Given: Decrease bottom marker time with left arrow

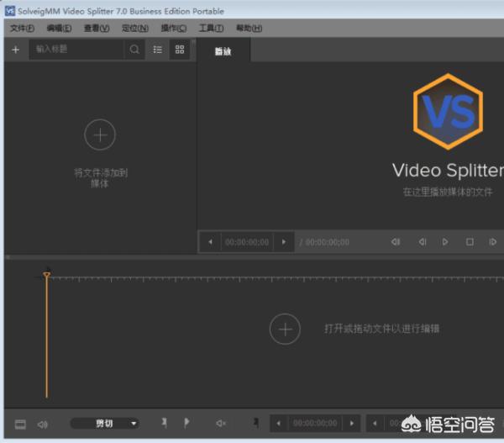Looking at the screenshot, I should click(278, 424).
